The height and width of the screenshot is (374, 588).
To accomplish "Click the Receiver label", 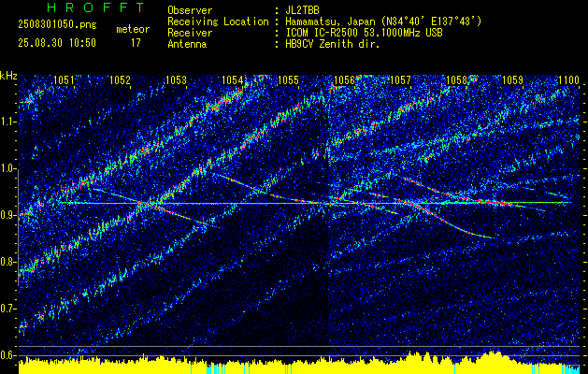I will click(x=190, y=33).
